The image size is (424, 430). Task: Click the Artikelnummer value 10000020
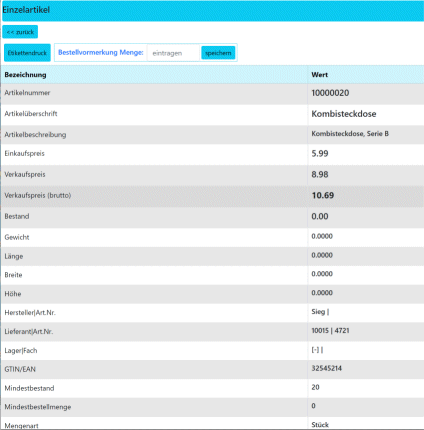pos(330,93)
